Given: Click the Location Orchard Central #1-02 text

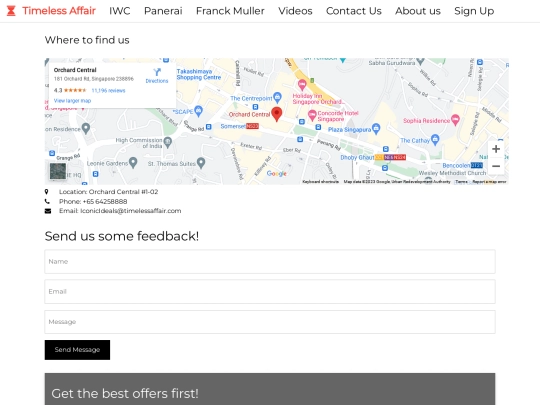Looking at the screenshot, I should click(x=108, y=192).
